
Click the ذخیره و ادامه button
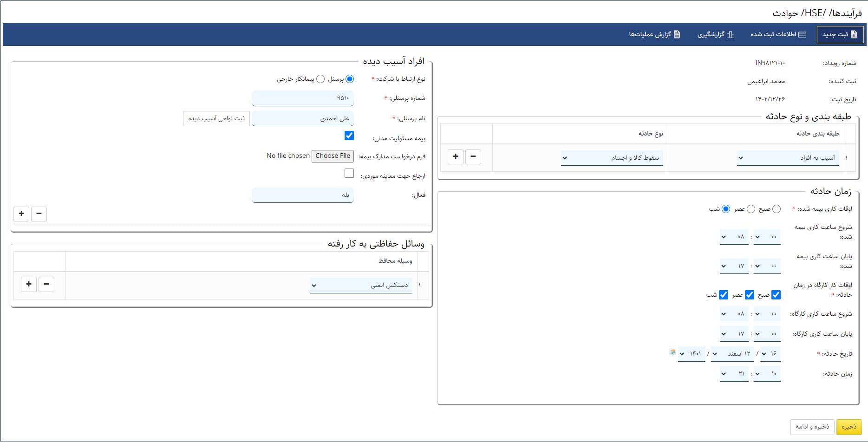(x=812, y=427)
